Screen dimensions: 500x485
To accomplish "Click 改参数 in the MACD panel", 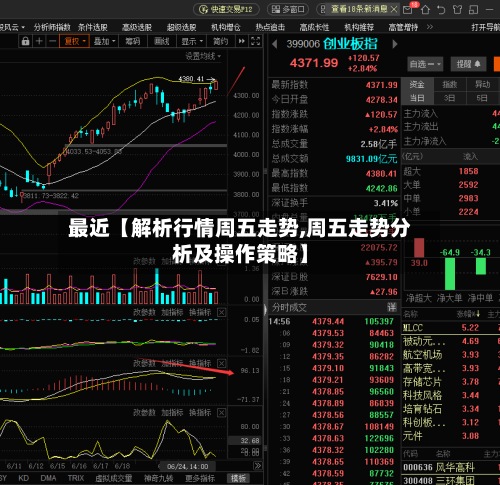I will (x=144, y=363).
